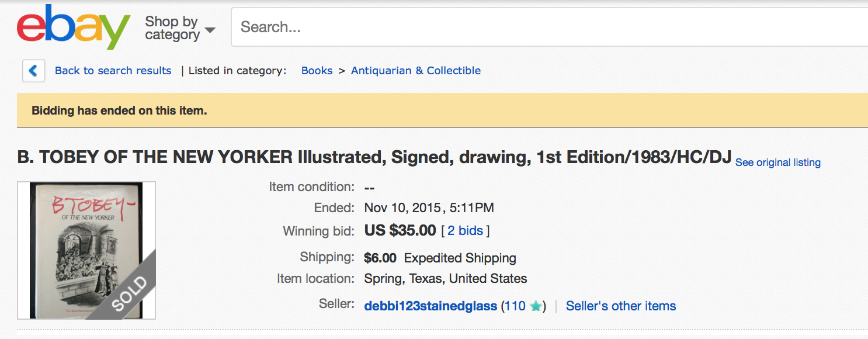This screenshot has height=339, width=868.
Task: Click the US $35.00 winning bid amount
Action: pyautogui.click(x=400, y=230)
